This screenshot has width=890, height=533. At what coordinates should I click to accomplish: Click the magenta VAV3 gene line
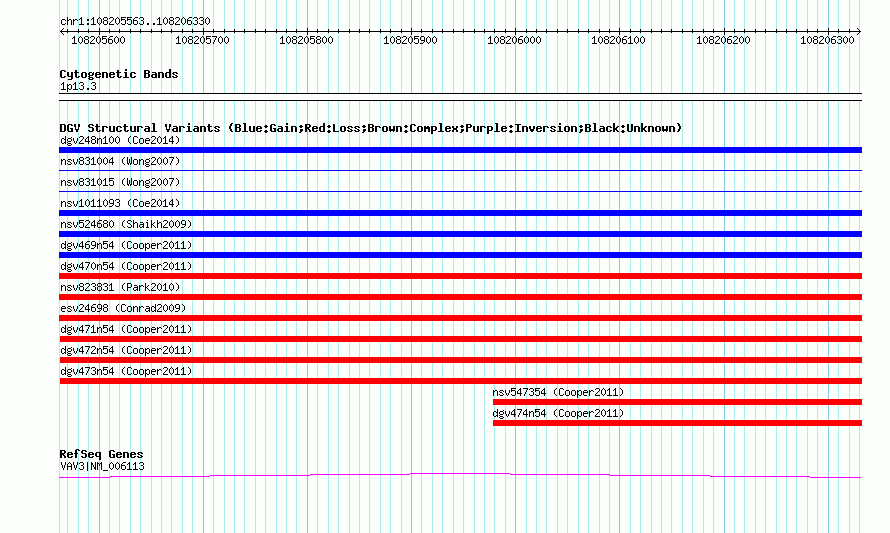[x=460, y=475]
